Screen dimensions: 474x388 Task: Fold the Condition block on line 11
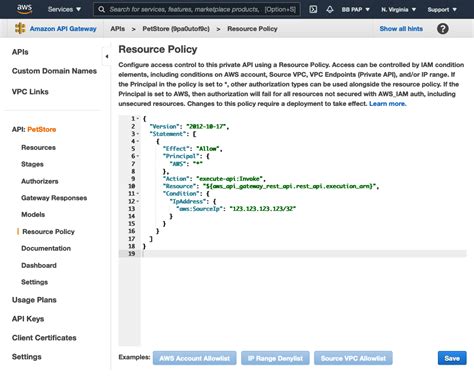tap(138, 194)
